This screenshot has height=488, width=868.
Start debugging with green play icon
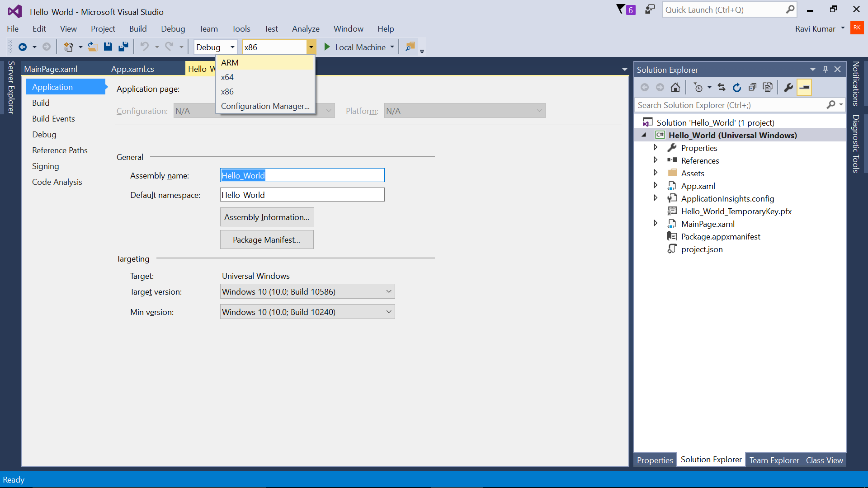tap(327, 47)
